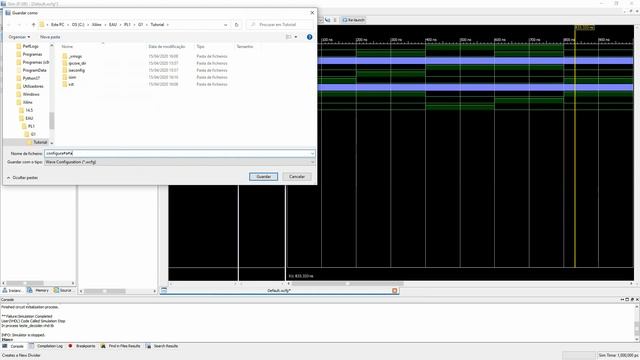
Task: Switch to the Memory tab
Action: [38, 290]
